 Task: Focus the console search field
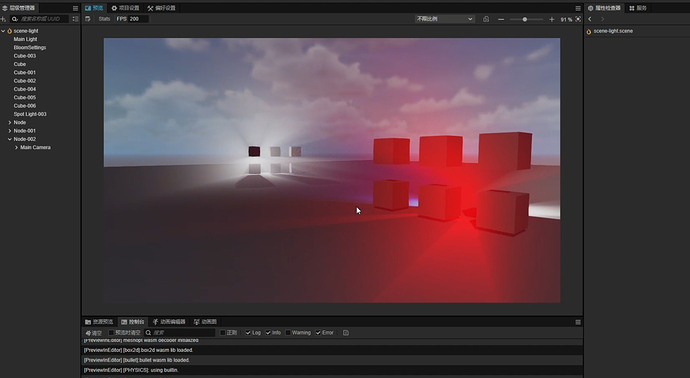(x=180, y=333)
